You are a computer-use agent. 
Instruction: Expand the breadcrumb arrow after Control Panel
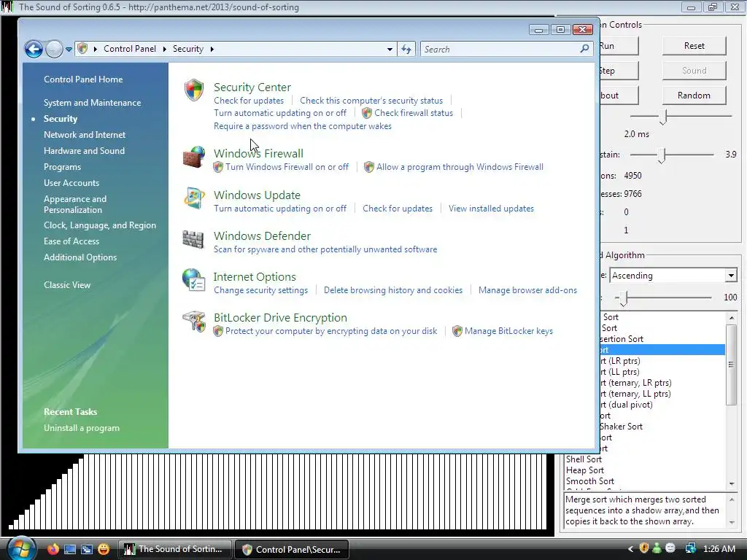[x=164, y=49]
